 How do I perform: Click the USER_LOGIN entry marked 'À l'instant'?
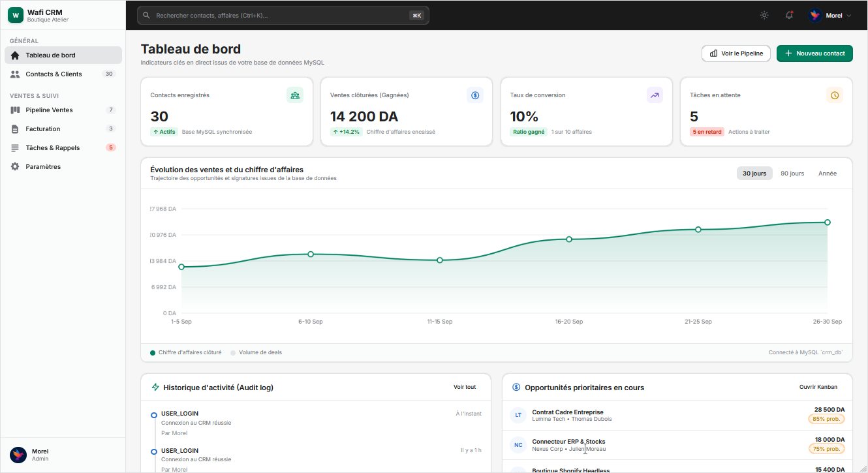[x=317, y=423]
